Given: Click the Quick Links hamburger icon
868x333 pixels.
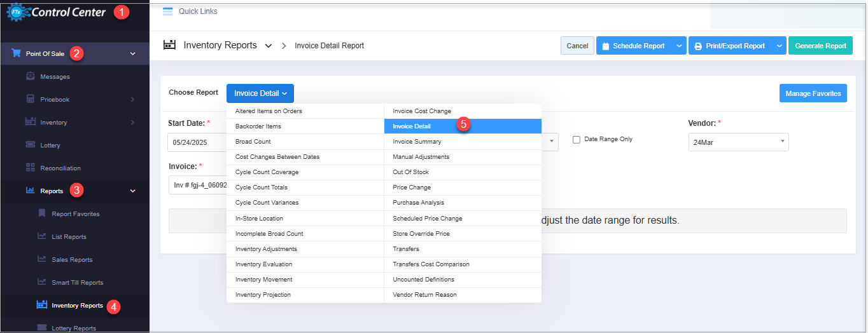Looking at the screenshot, I should (168, 11).
